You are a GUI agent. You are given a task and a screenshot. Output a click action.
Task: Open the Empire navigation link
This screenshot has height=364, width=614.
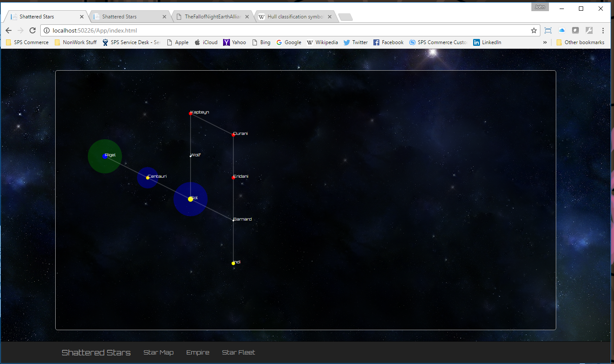[x=198, y=352]
